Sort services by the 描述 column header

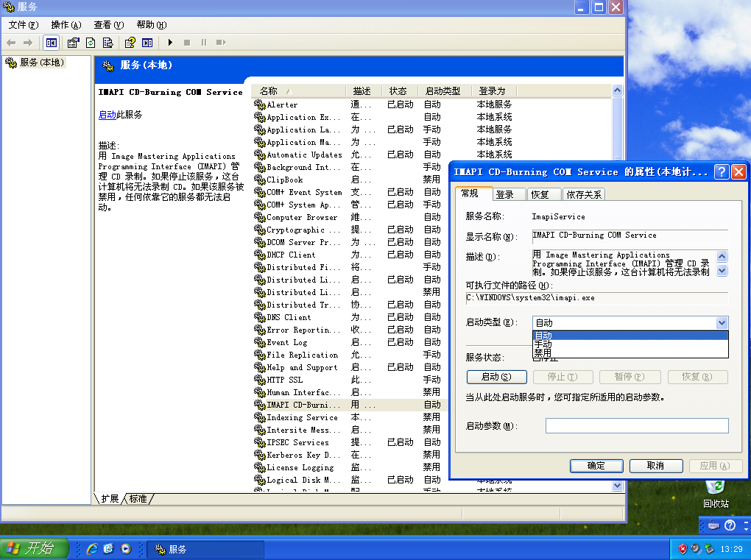[364, 91]
